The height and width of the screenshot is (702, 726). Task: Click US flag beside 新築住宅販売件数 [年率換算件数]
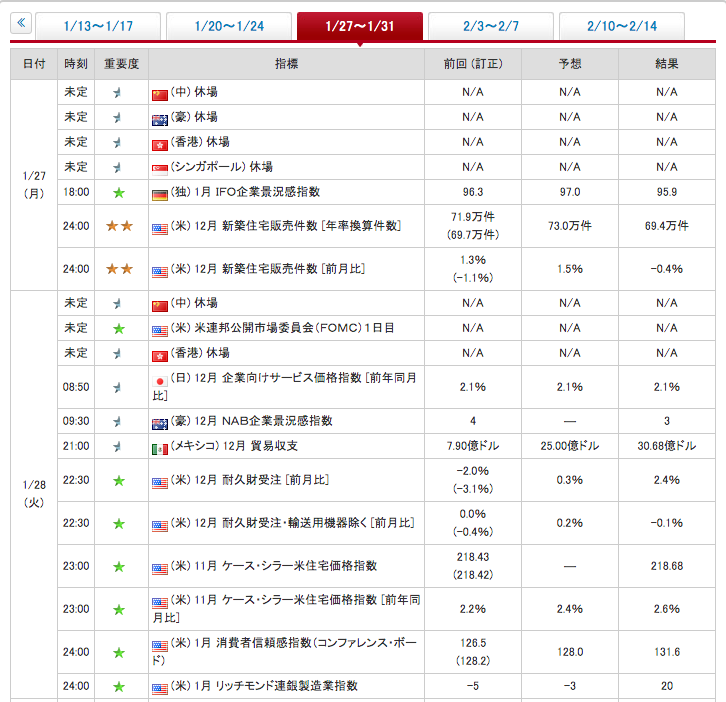pos(160,229)
